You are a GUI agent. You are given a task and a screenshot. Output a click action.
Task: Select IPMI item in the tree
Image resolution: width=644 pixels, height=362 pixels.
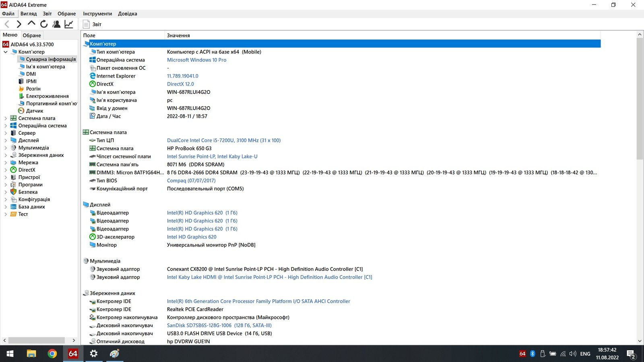point(31,81)
